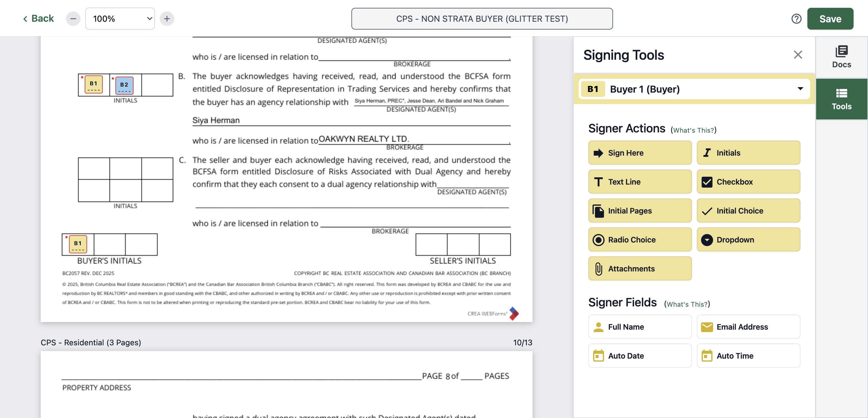Screen dimensions: 868x418
Task: Choose the Initial Choice checkmark tool
Action: [x=748, y=211]
